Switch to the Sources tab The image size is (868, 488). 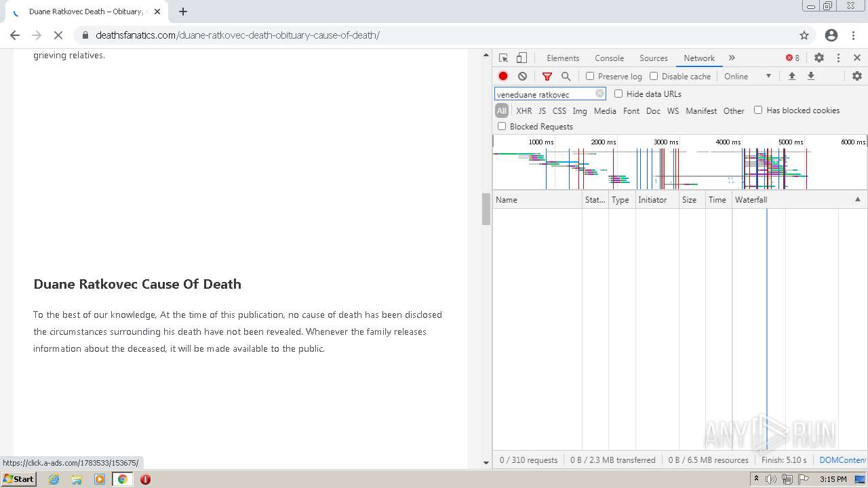(654, 58)
